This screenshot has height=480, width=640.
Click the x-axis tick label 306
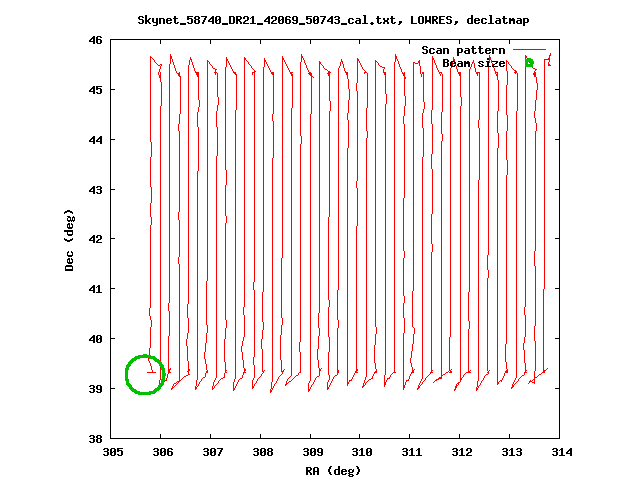pos(163,452)
